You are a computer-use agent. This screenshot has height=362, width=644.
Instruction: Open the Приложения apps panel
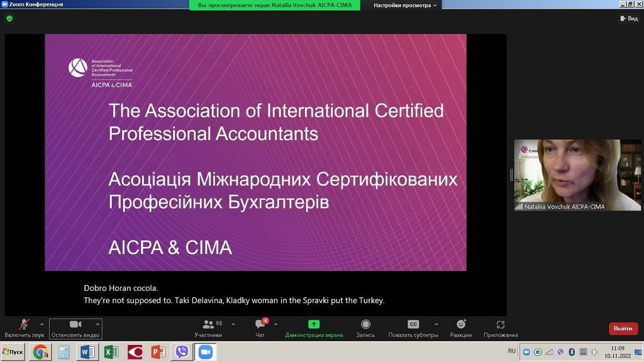pos(501,328)
